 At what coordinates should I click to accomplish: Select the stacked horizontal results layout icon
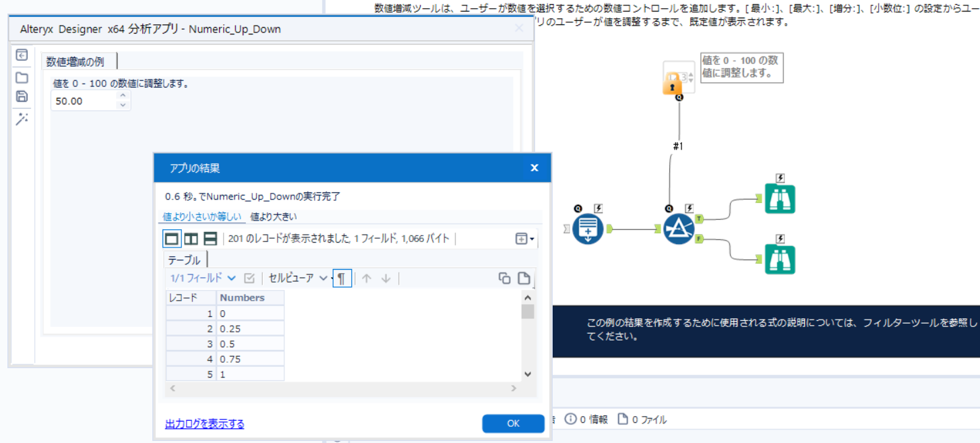tap(210, 239)
